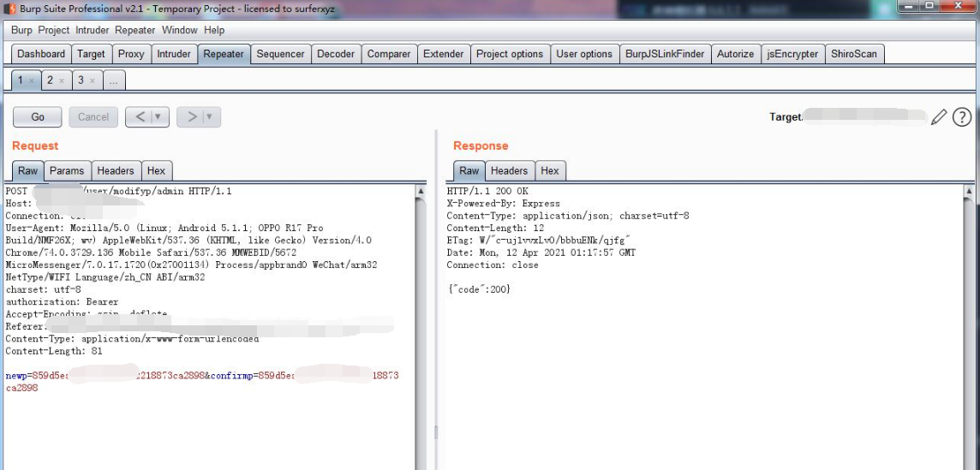This screenshot has width=980, height=470.
Task: Click the POST request line in the request
Action: coord(119,191)
